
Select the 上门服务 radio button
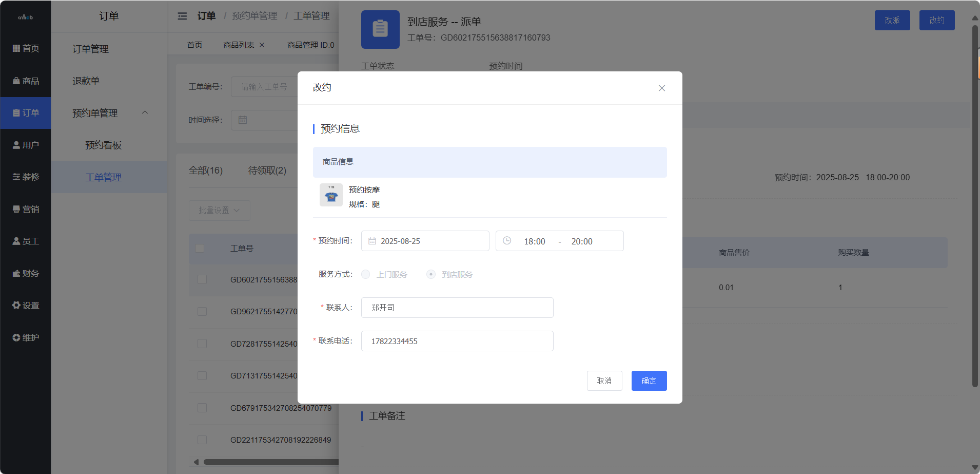[x=365, y=274]
